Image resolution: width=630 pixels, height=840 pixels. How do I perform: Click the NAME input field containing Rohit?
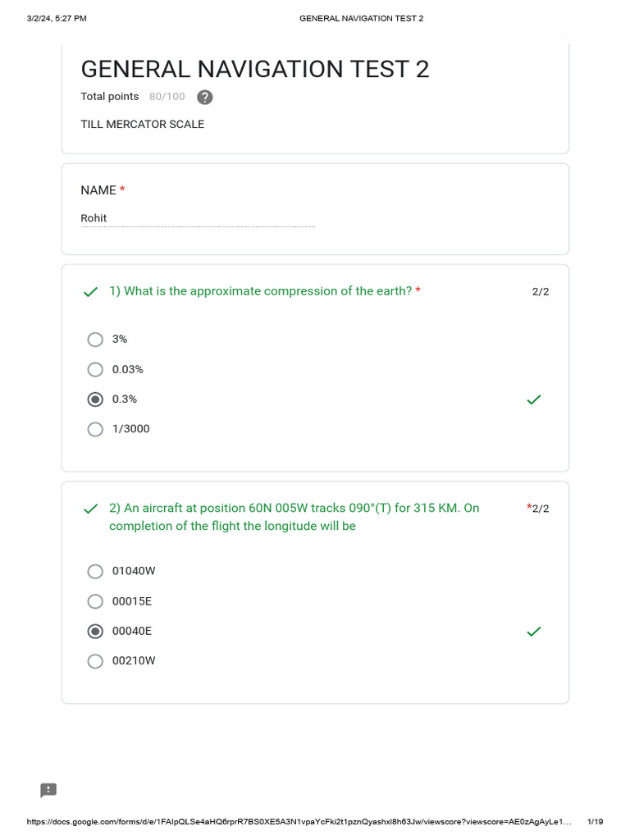[x=197, y=219]
